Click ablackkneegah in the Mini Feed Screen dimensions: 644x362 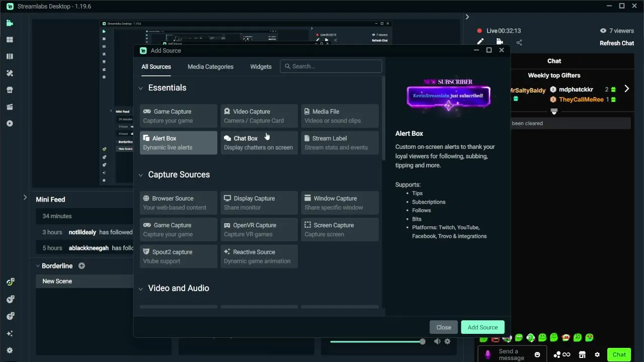[x=89, y=248]
